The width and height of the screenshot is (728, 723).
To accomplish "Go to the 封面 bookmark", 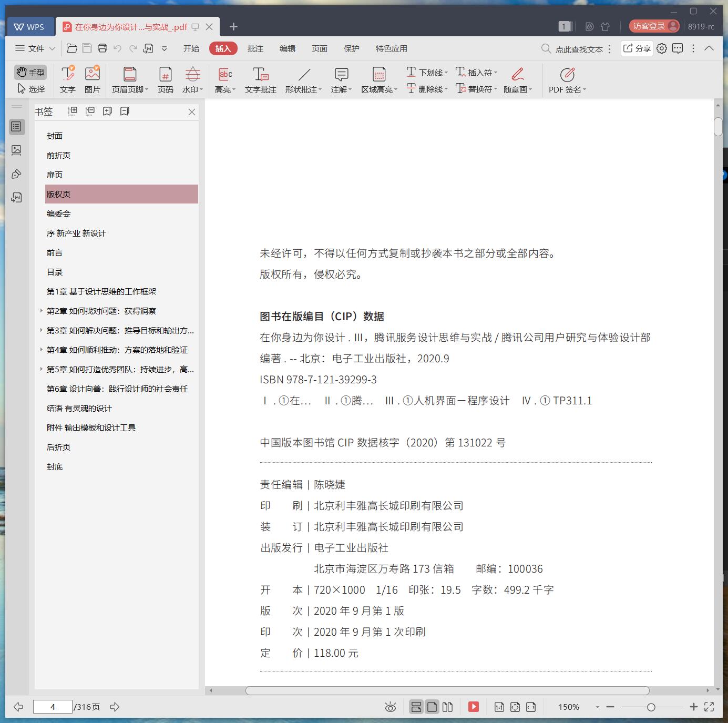I will [x=55, y=136].
